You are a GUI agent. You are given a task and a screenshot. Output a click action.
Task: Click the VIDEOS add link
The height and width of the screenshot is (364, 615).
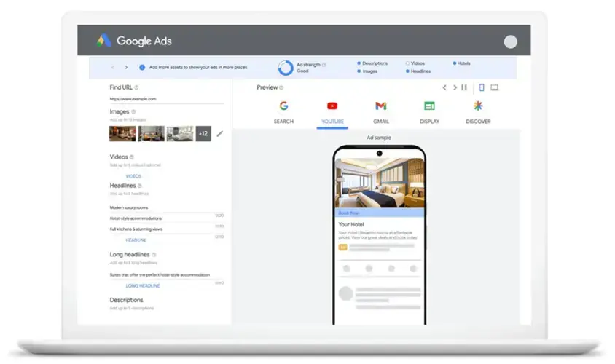133,175
